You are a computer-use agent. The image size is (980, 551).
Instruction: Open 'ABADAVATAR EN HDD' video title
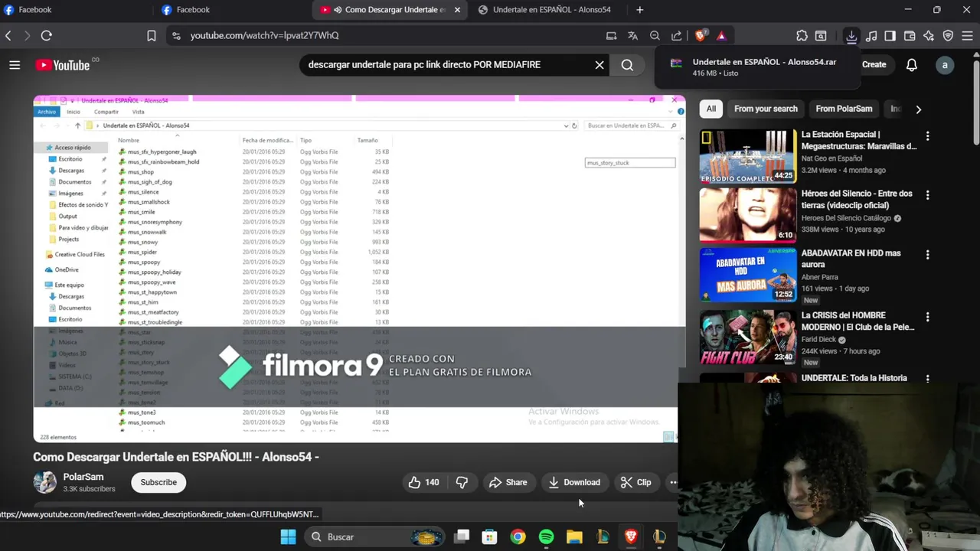coord(851,258)
